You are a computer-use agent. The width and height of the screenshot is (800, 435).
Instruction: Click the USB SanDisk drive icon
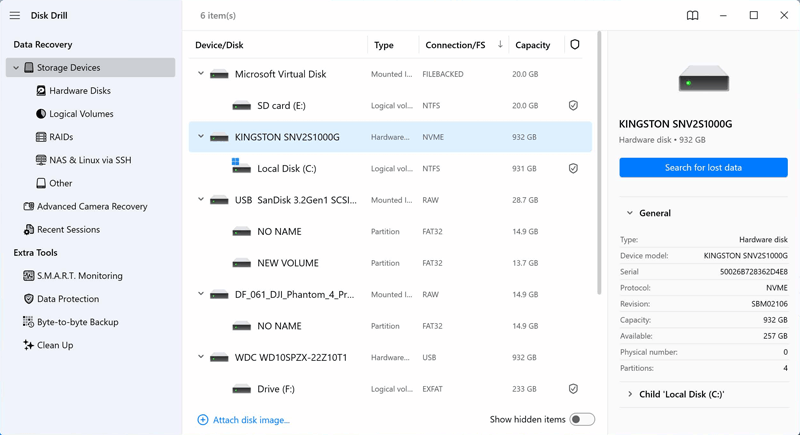pyautogui.click(x=219, y=200)
